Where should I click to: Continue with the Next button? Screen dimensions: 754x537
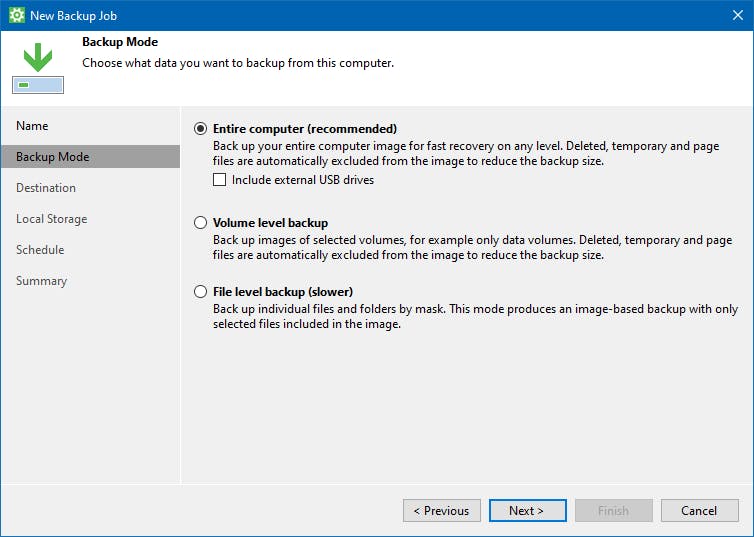[526, 511]
